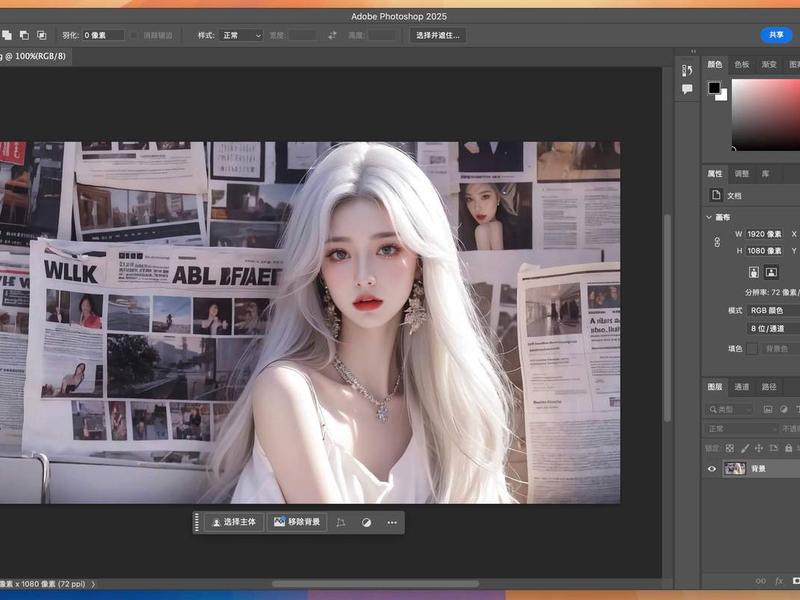Lock transparent pixels icon in Layers
The width and height of the screenshot is (800, 600).
(x=730, y=448)
